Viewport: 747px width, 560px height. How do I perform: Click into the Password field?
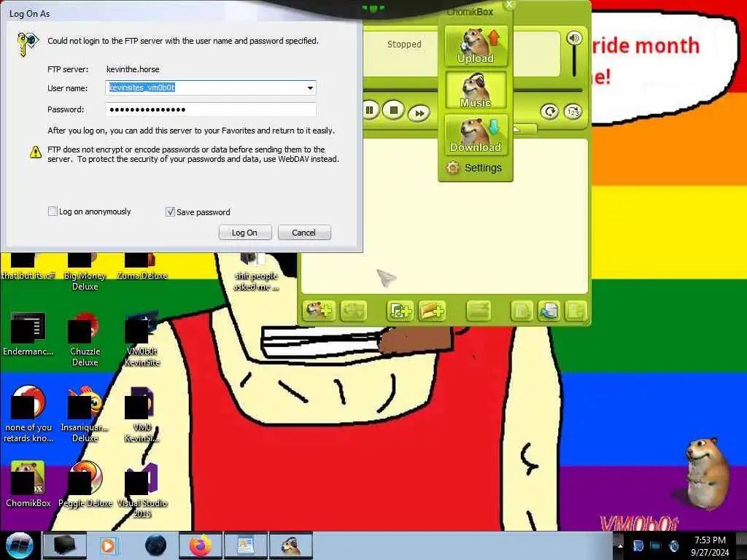pos(211,109)
